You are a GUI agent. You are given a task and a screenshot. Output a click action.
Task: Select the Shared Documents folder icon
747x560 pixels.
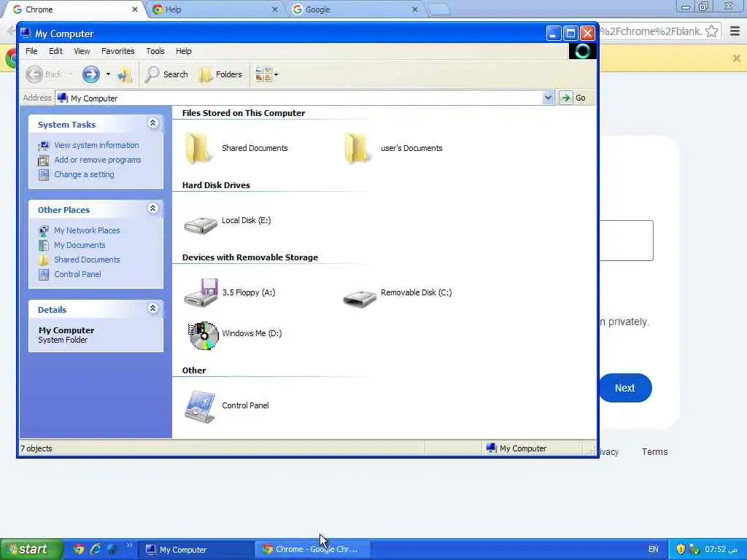point(198,149)
